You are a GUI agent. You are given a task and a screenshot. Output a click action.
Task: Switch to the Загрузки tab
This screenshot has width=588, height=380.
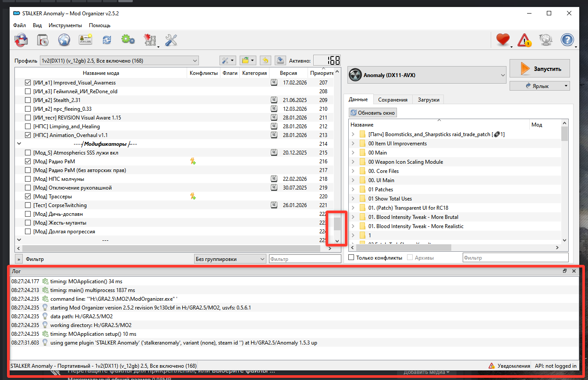[x=429, y=100]
